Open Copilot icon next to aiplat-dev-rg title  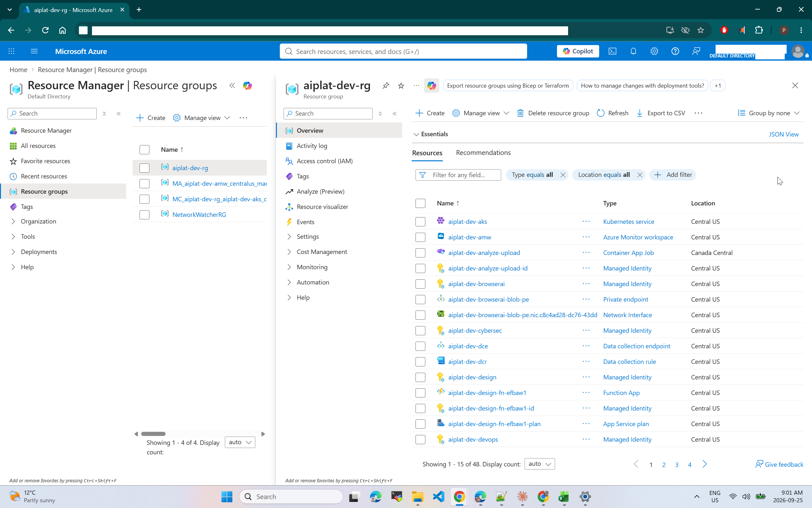tap(431, 86)
